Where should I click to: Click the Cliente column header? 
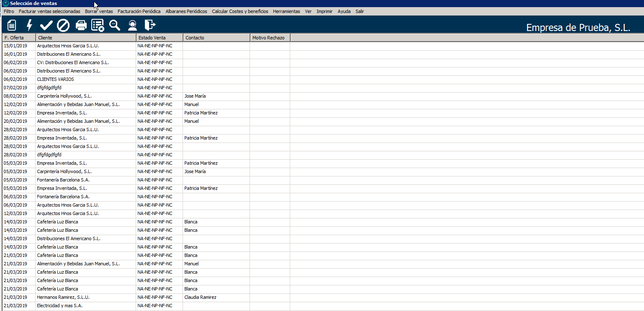(86, 38)
